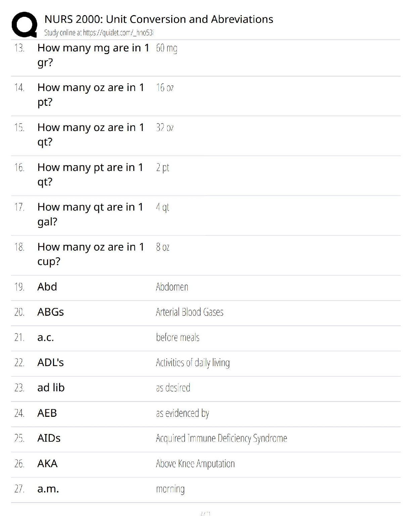Image resolution: width=411 pixels, height=532 pixels.
Task: Click the 'Above Knee Amputation' definition
Action: pyautogui.click(x=195, y=464)
